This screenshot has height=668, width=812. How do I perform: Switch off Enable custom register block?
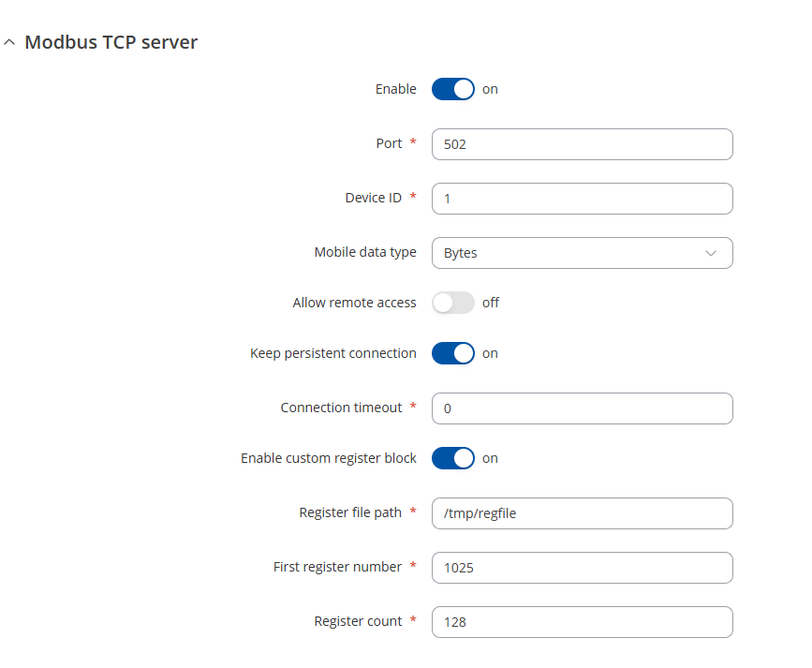[x=452, y=458]
